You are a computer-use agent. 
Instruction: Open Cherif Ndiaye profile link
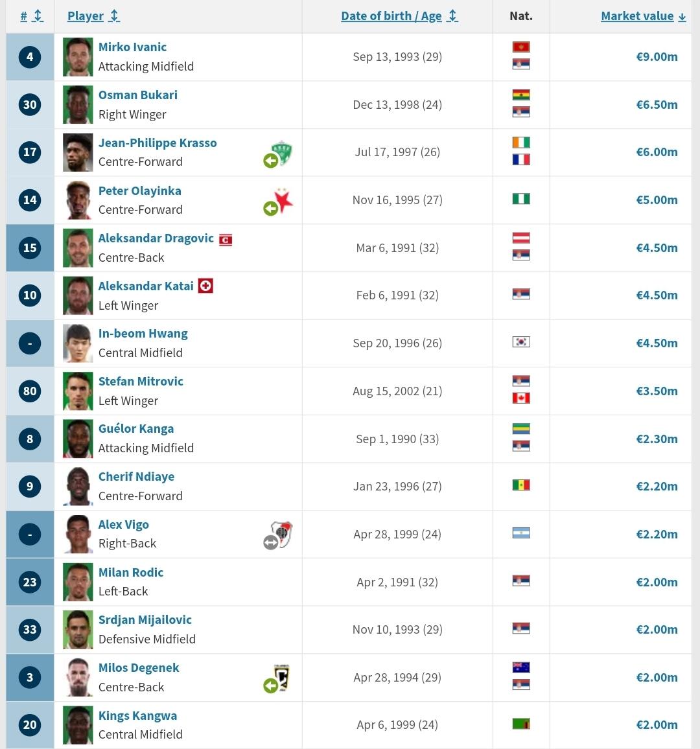pos(136,476)
